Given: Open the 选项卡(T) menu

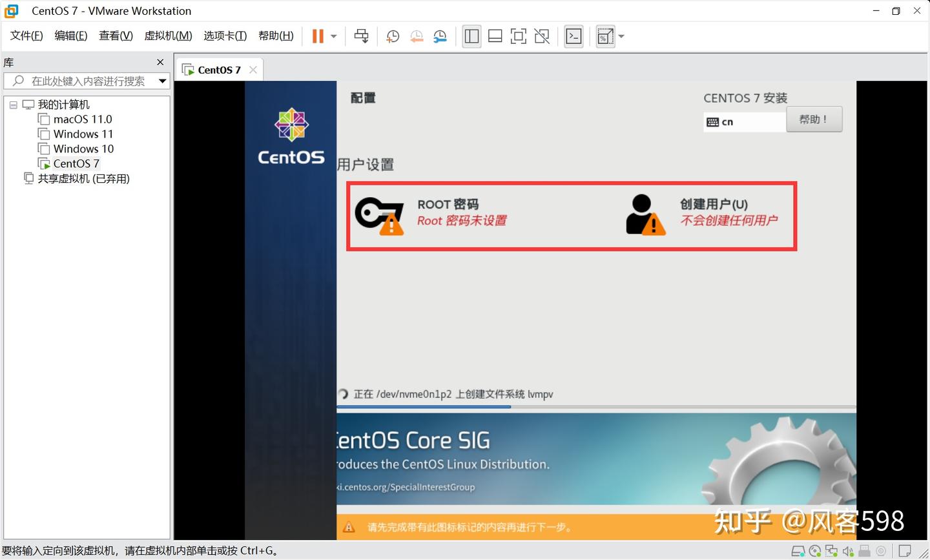Looking at the screenshot, I should tap(225, 36).
